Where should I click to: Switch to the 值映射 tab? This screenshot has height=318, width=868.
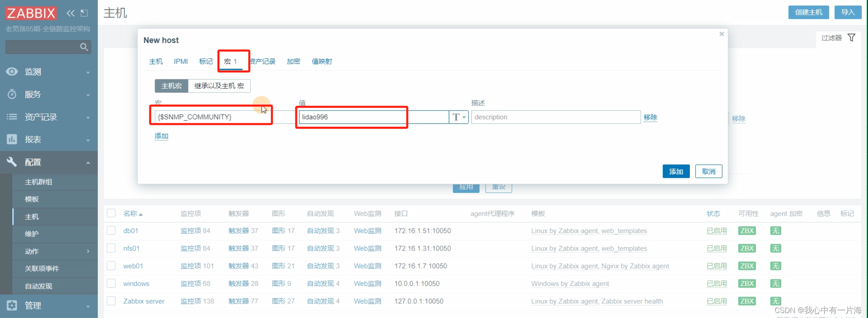click(x=322, y=61)
